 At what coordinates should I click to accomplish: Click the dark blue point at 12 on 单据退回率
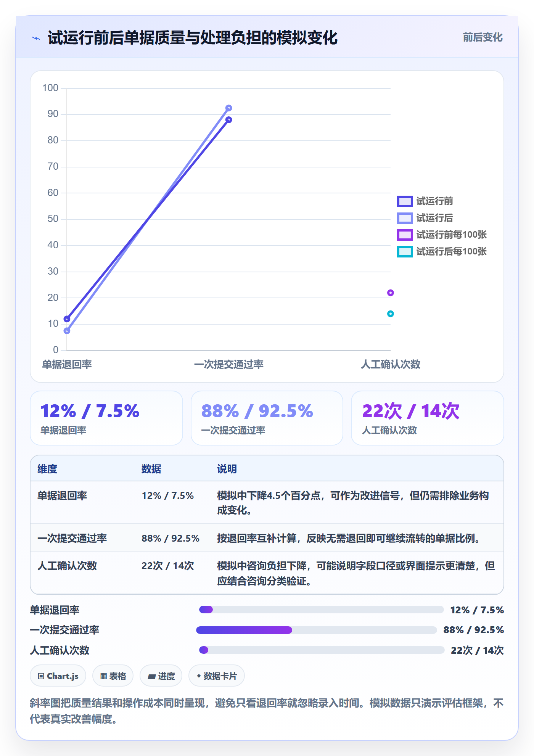[x=67, y=319]
